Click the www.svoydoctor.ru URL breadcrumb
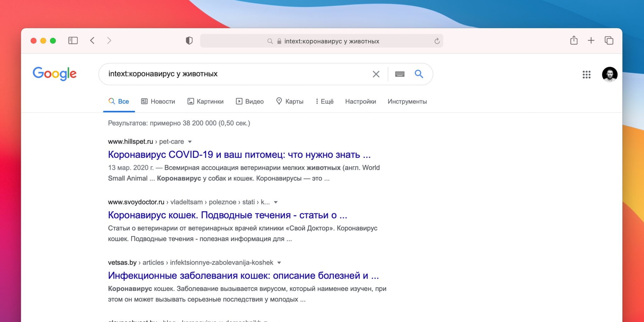 click(189, 202)
